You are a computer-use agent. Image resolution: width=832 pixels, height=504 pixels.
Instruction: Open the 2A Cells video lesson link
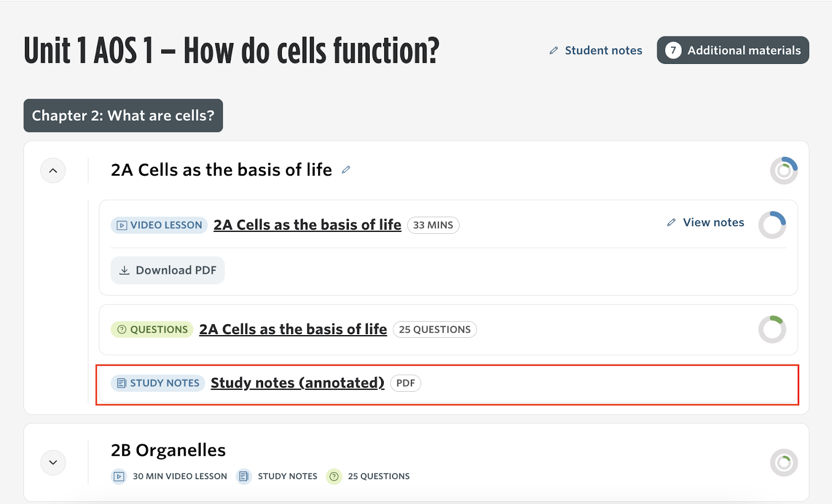tap(307, 225)
